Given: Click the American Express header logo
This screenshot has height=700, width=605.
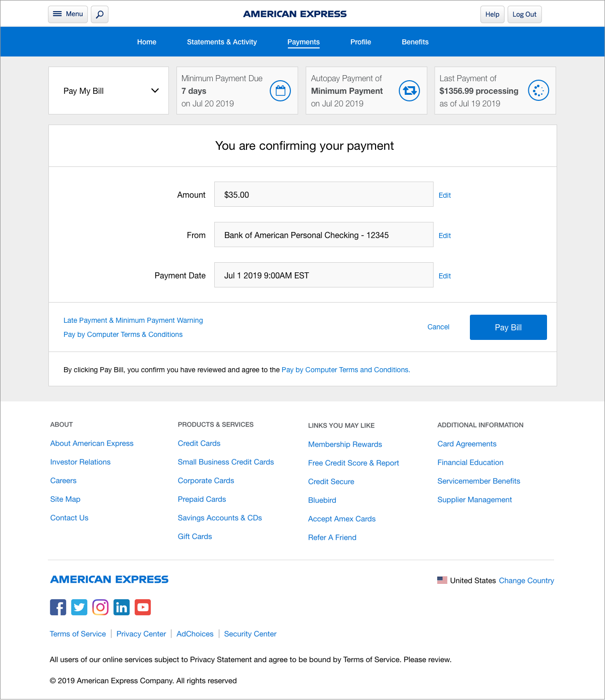Looking at the screenshot, I should tap(295, 14).
